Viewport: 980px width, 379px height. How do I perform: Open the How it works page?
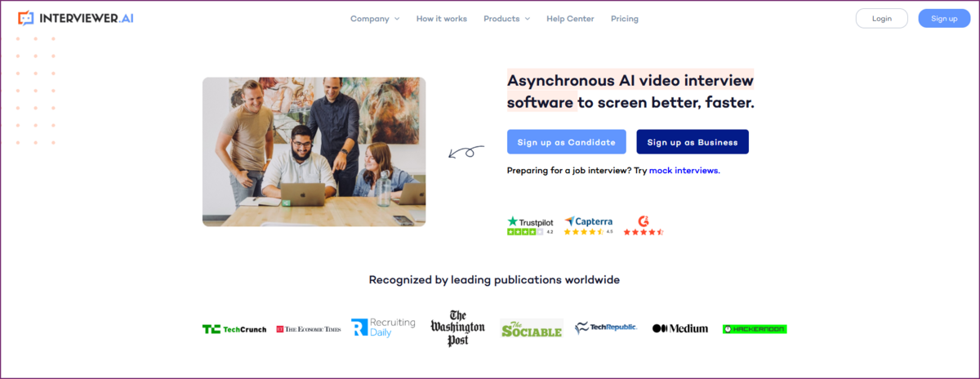click(442, 19)
